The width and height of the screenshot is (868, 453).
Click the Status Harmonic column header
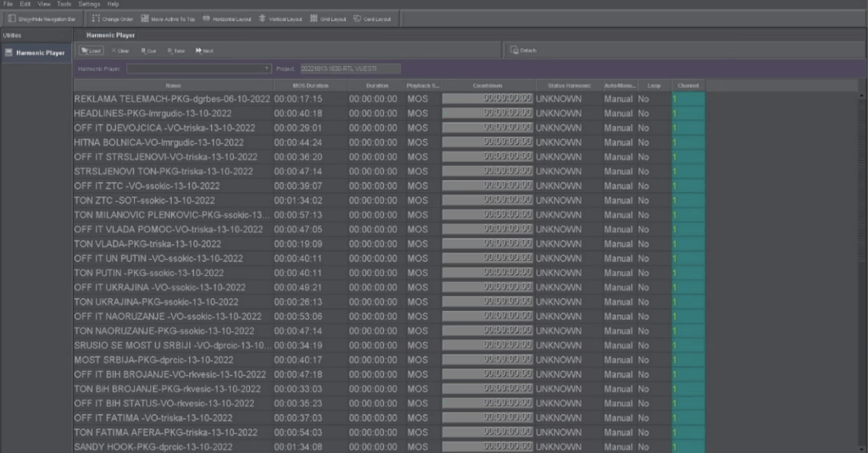point(569,86)
